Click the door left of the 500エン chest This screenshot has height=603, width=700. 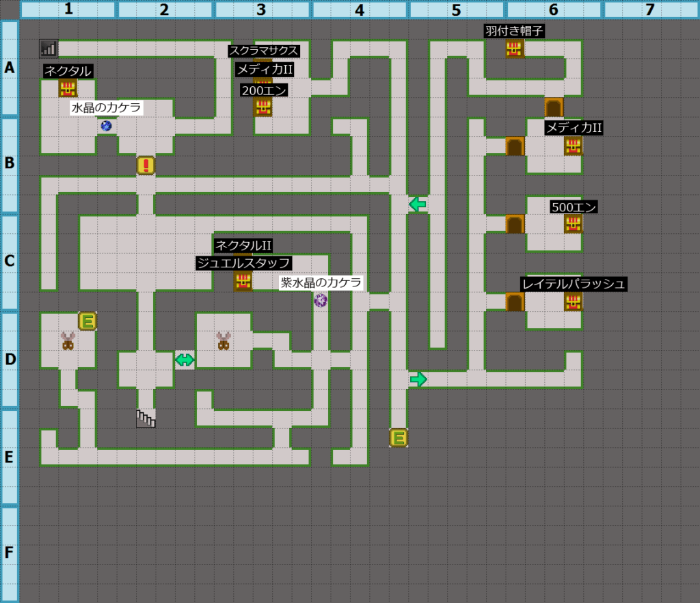point(515,224)
